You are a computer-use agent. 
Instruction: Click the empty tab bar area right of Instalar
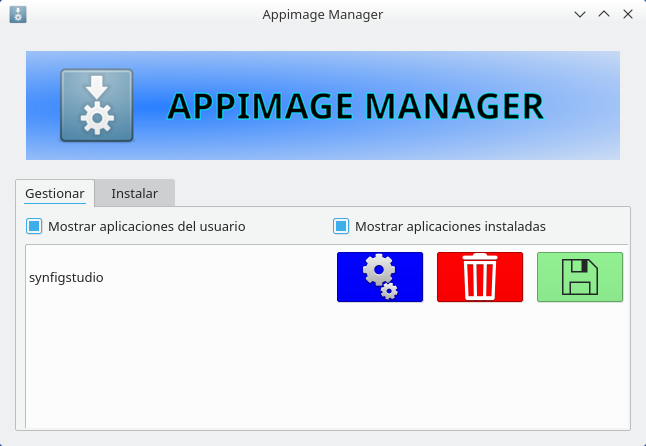pos(400,193)
